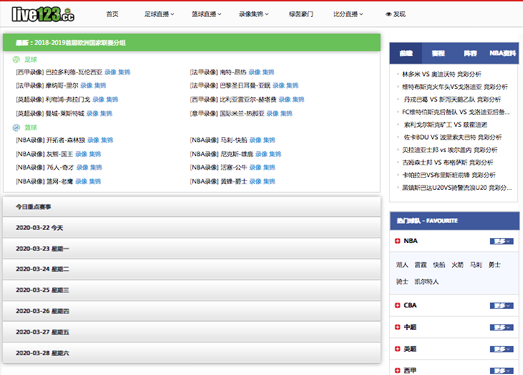The width and height of the screenshot is (523, 375).
Task: Click the live123.cc site logo
Action: 43,14
